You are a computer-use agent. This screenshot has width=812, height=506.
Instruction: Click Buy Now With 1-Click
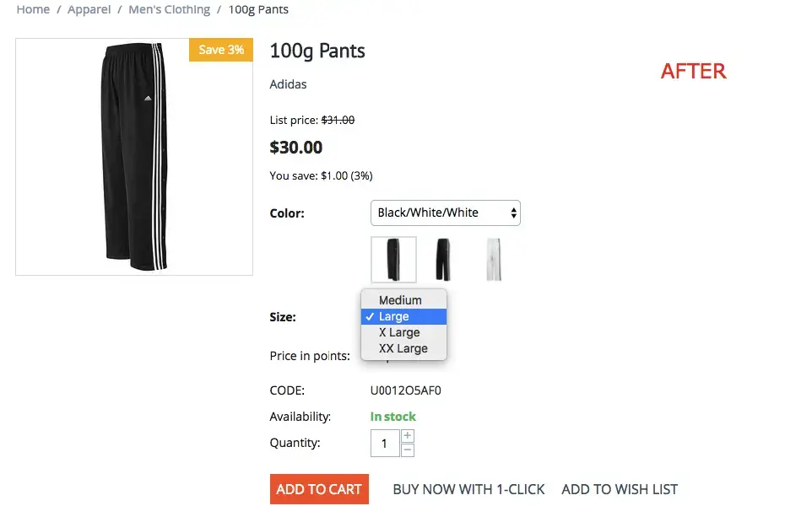click(468, 489)
